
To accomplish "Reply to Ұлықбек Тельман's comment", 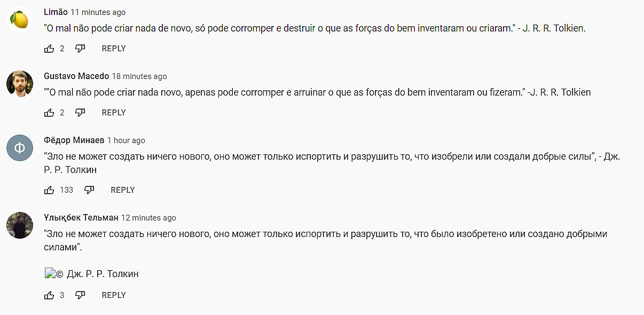I will click(x=114, y=295).
